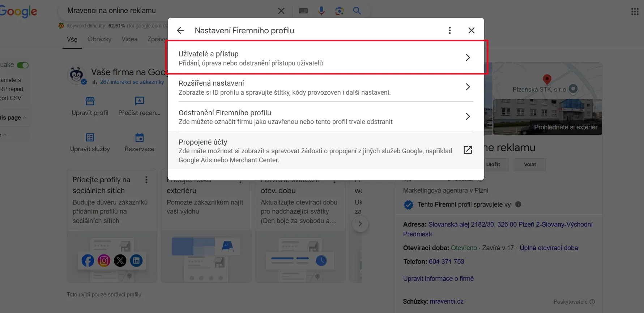Switch to the Obrázky tab

pyautogui.click(x=99, y=39)
